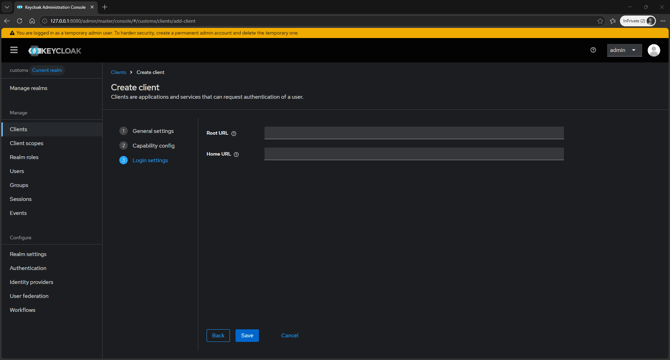670x360 pixels.
Task: Click the Cancel link
Action: pyautogui.click(x=290, y=335)
